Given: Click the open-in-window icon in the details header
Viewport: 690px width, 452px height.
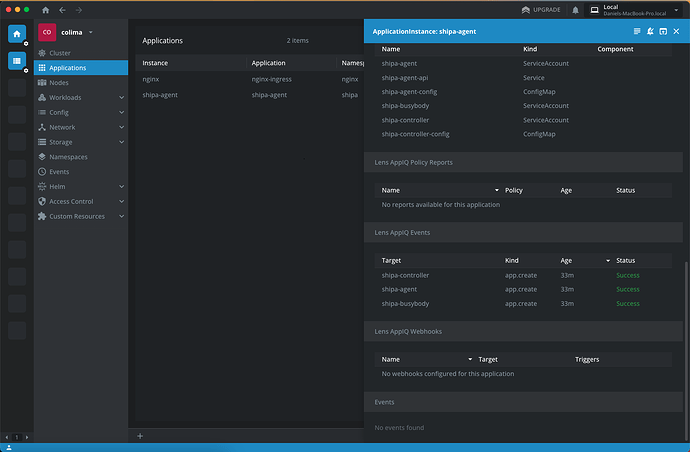Looking at the screenshot, I should [663, 32].
